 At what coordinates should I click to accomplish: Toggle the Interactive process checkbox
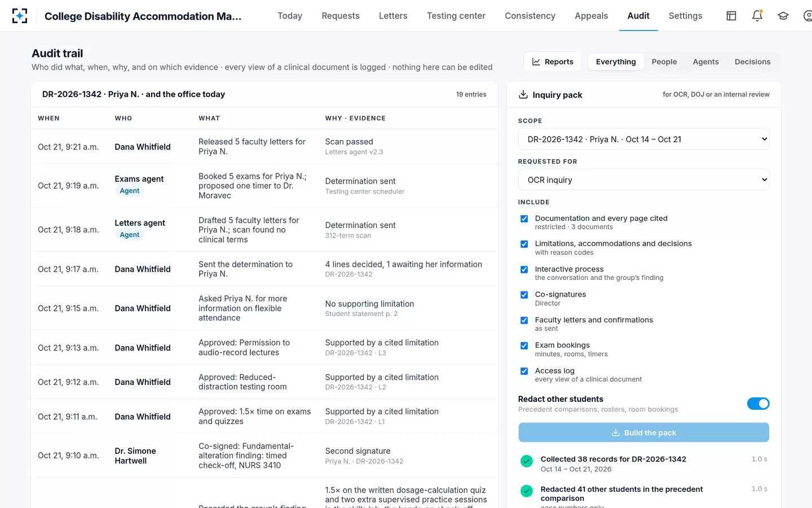click(x=524, y=270)
